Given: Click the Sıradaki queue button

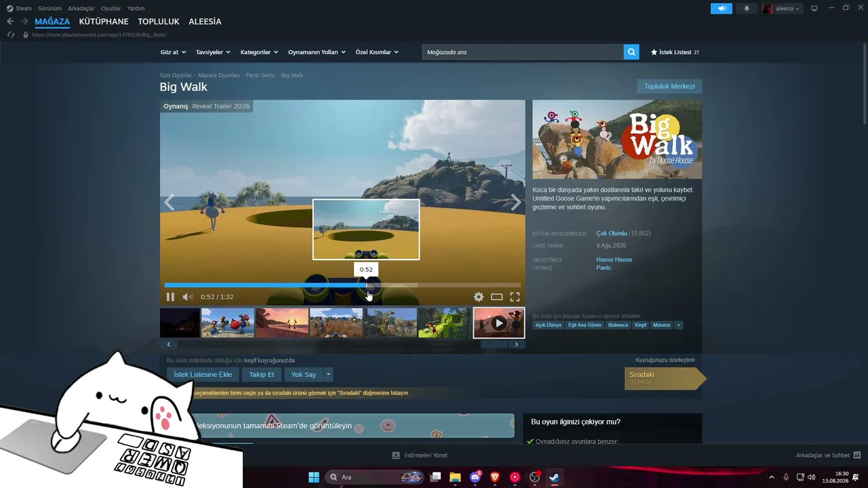Looking at the screenshot, I should click(x=665, y=378).
